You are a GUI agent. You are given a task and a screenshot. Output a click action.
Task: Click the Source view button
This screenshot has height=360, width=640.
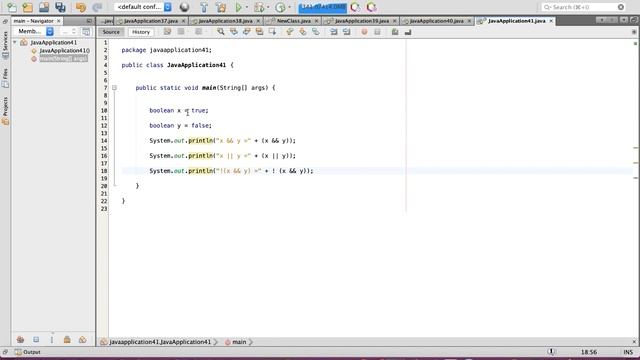pyautogui.click(x=111, y=32)
